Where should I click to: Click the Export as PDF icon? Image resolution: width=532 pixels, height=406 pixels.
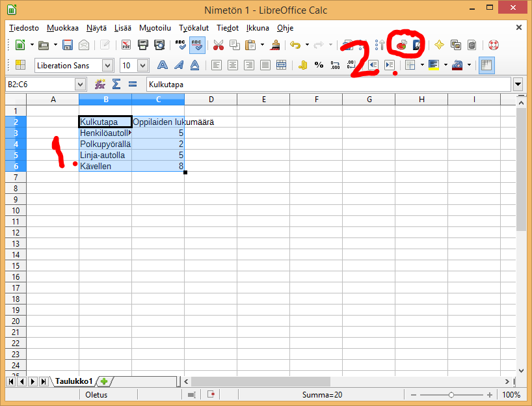(x=127, y=45)
